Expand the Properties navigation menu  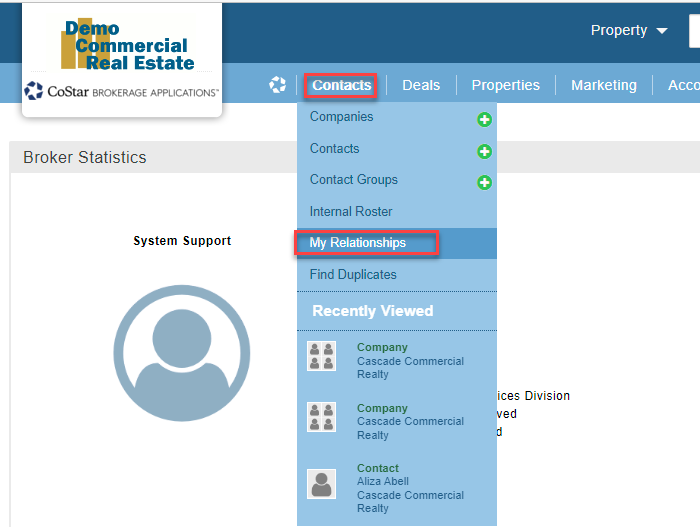point(505,86)
